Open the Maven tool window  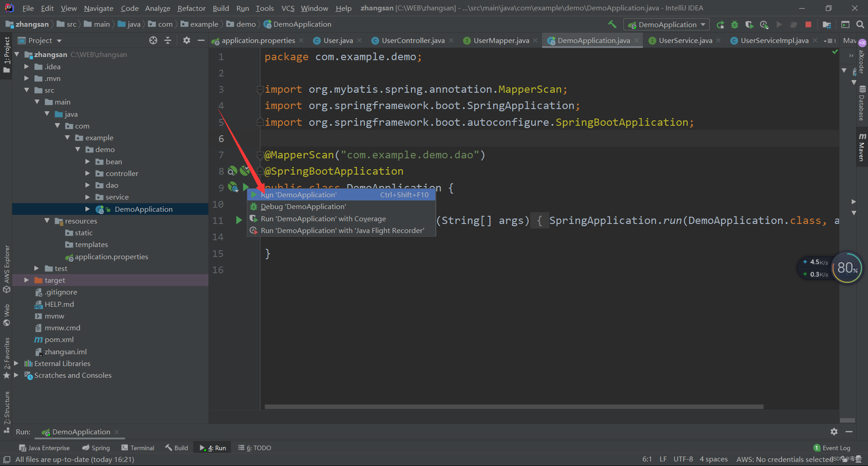pyautogui.click(x=862, y=147)
